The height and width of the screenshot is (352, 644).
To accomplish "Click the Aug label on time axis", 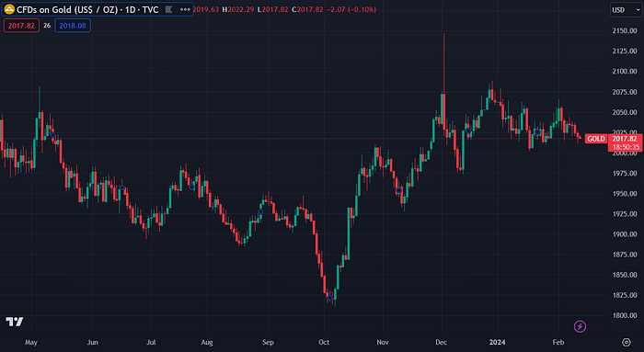I will tap(207, 342).
